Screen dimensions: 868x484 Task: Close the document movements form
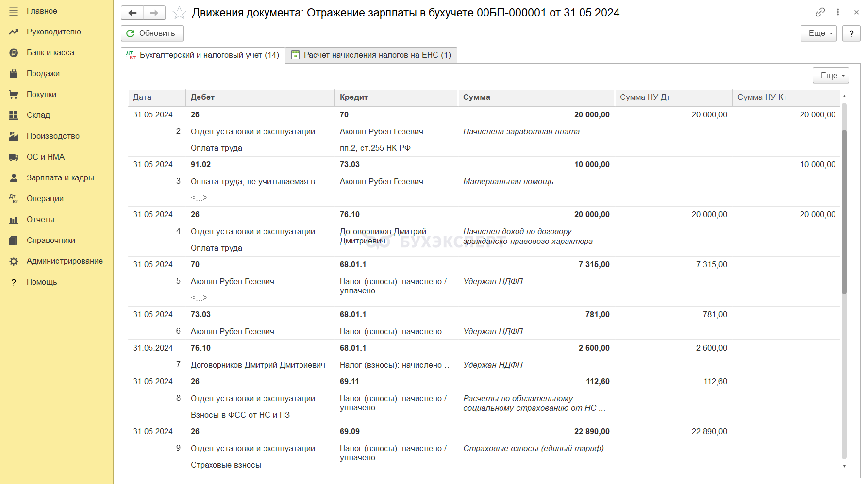[x=856, y=12]
